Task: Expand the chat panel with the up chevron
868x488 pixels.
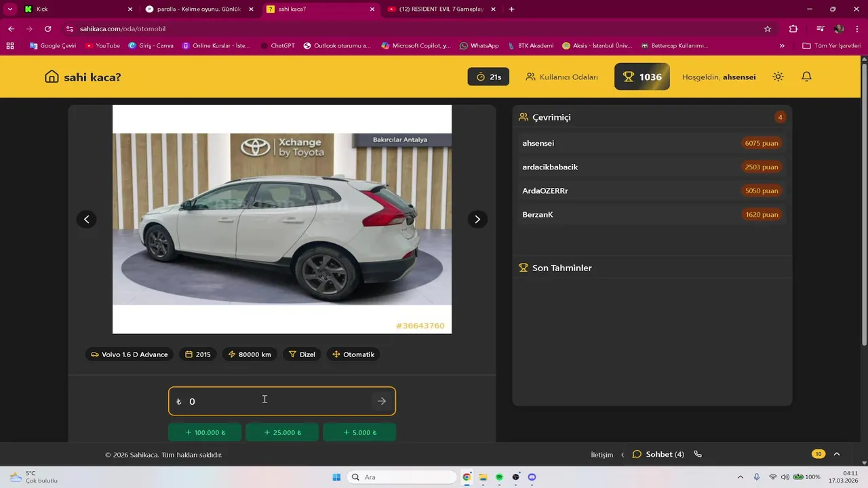Action: 837,454
